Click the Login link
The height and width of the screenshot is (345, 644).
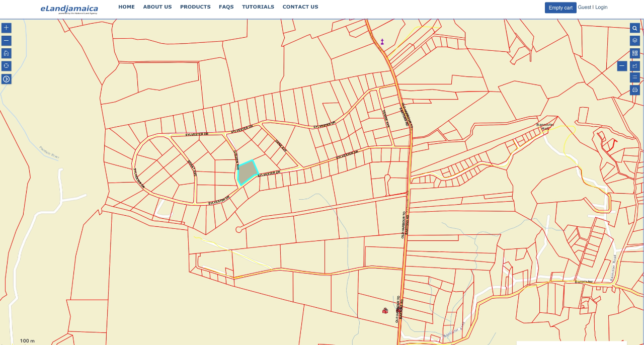click(601, 8)
